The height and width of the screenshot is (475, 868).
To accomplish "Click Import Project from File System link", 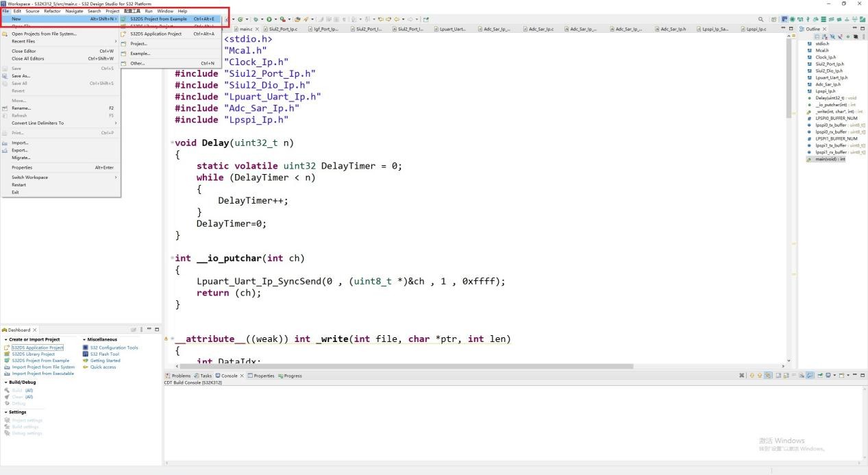I will pos(43,367).
